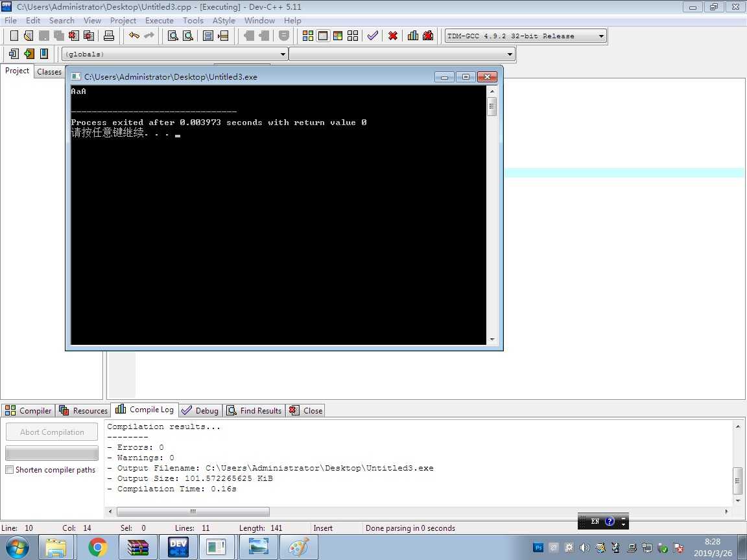The width and height of the screenshot is (747, 560).
Task: Click the volume speaker tray icon
Action: [x=584, y=548]
